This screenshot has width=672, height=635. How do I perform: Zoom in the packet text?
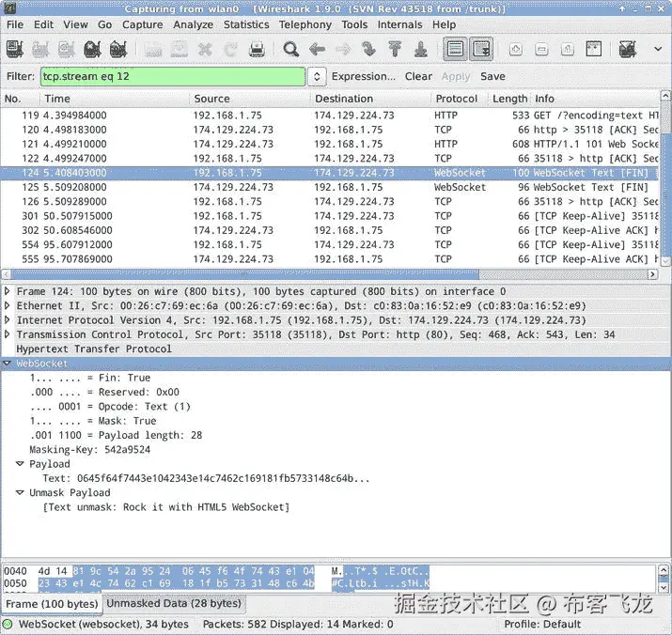[x=516, y=49]
